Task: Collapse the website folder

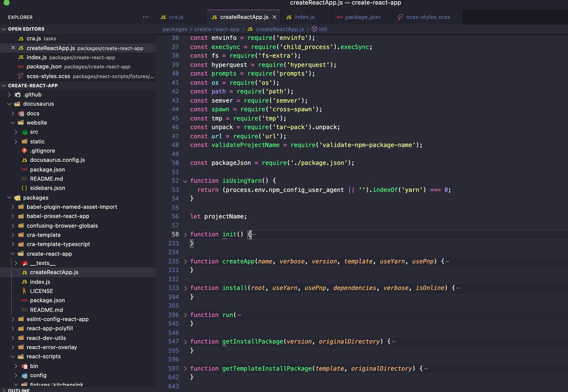Action: [13, 123]
